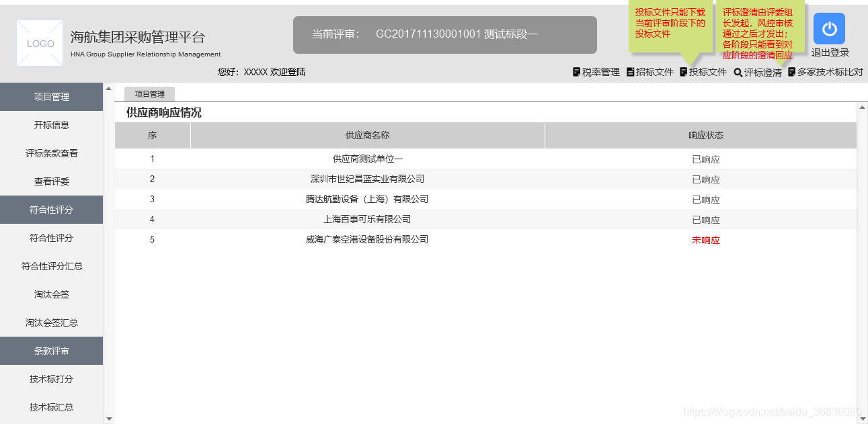Viewport: 868px width, 424px height.
Task: Open 评标澄清 link
Action: tap(763, 73)
